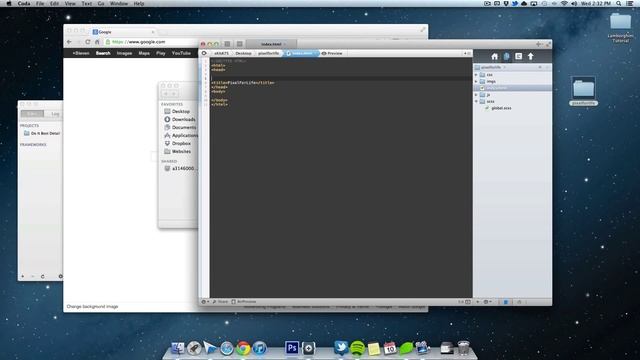
Task: Select Desktop in Finder sidebar
Action: 177,111
